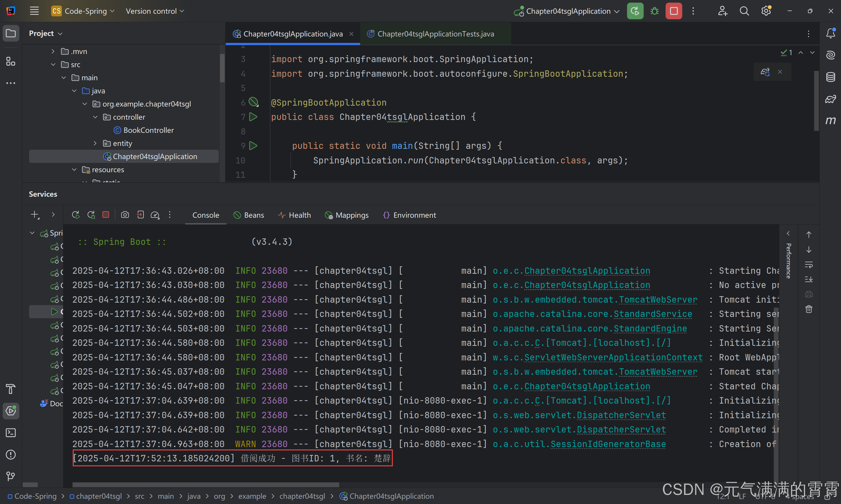841x504 pixels.
Task: Open the debugger using the bug icon
Action: point(654,11)
